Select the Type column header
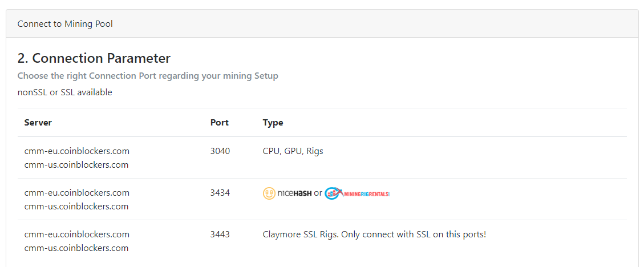644x267 pixels. pyautogui.click(x=273, y=123)
